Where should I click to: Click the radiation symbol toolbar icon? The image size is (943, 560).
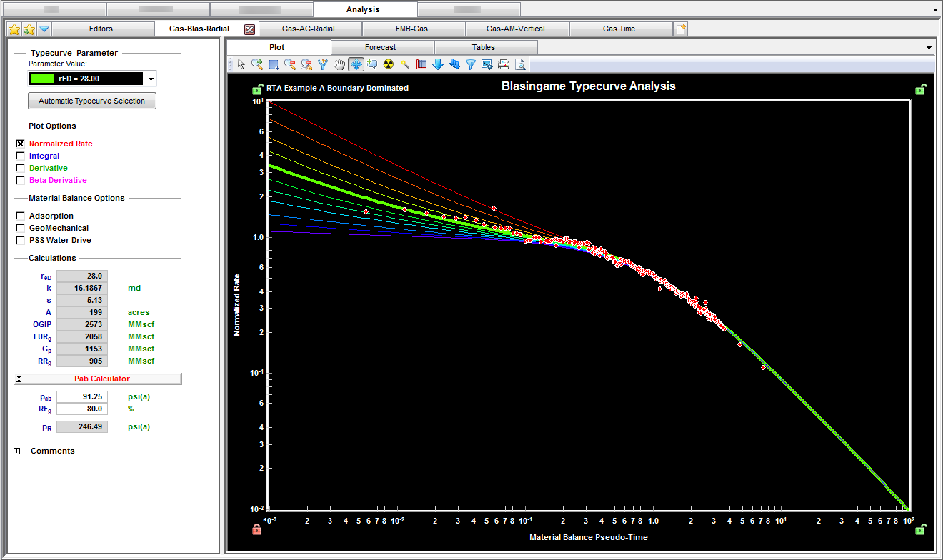388,64
